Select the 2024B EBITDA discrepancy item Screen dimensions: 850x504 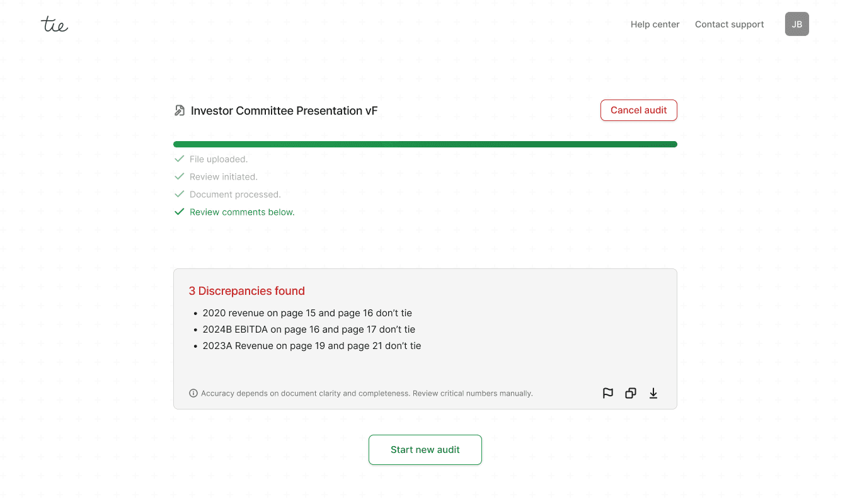(x=309, y=329)
